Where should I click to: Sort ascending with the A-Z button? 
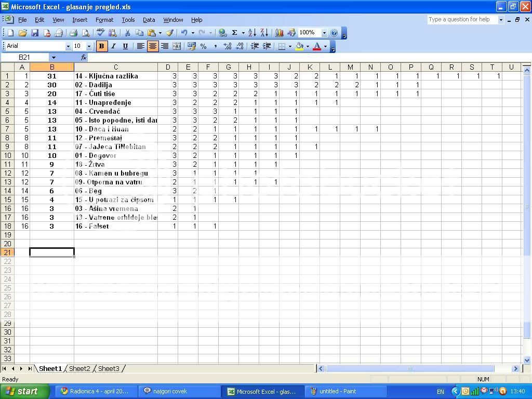click(252, 33)
